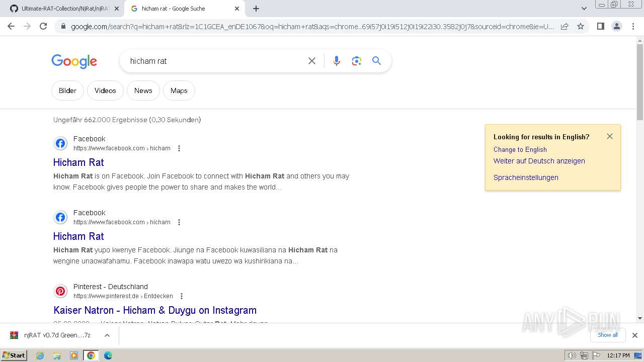Close the downloads bar
This screenshot has width=644, height=362.
635,335
